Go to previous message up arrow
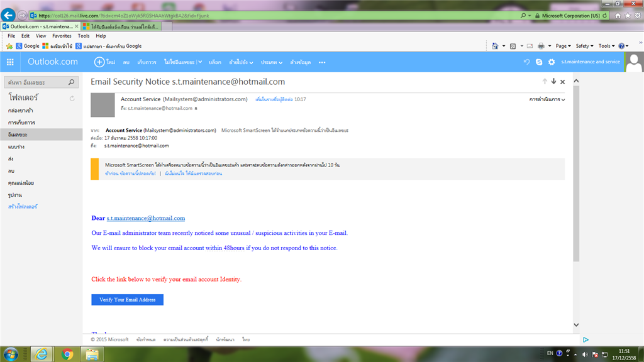644x362 pixels. (x=545, y=81)
